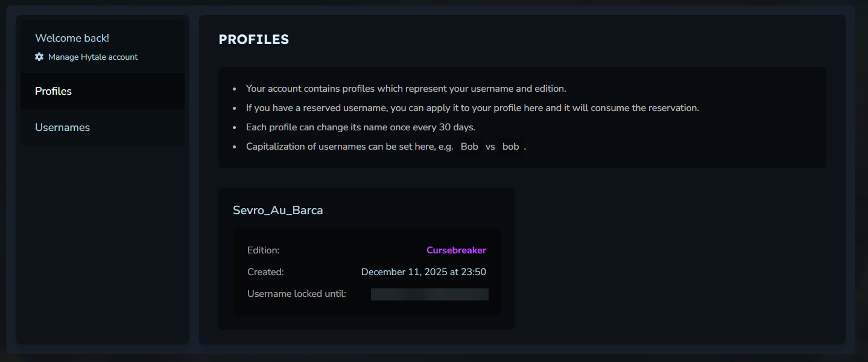The width and height of the screenshot is (868, 362).
Task: Click the "Welcome back!" greeting text
Action: [72, 38]
